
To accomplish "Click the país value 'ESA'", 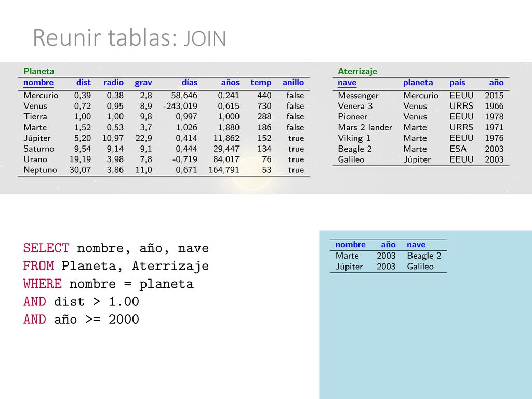I will (x=458, y=149).
